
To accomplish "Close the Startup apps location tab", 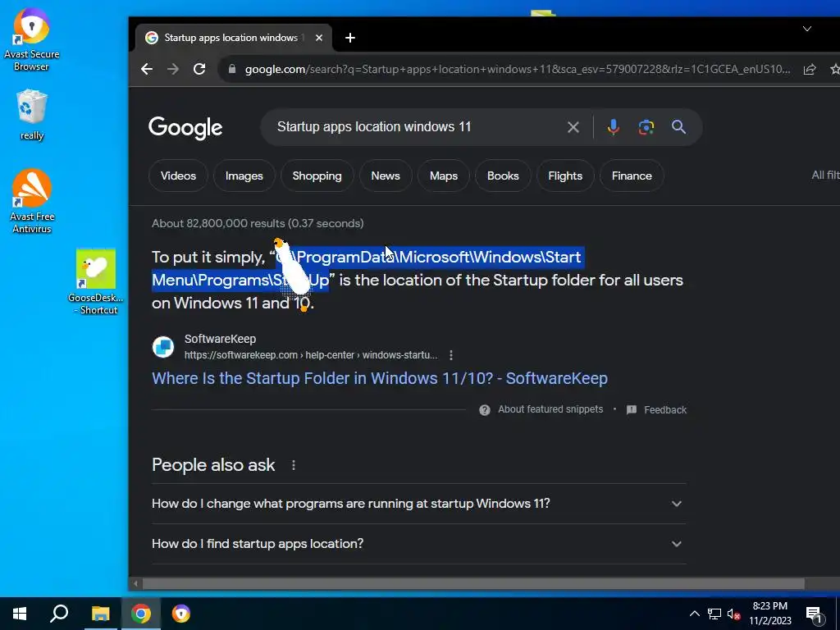I will (x=319, y=38).
